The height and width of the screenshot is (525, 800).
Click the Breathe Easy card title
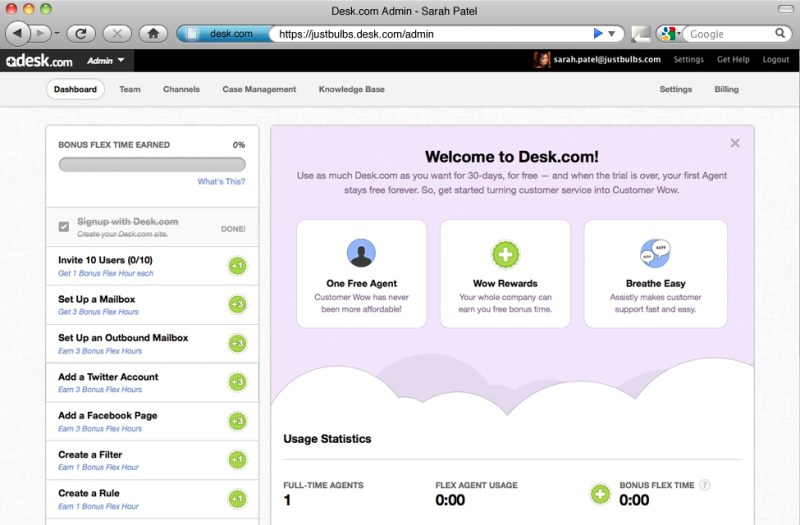coord(656,283)
